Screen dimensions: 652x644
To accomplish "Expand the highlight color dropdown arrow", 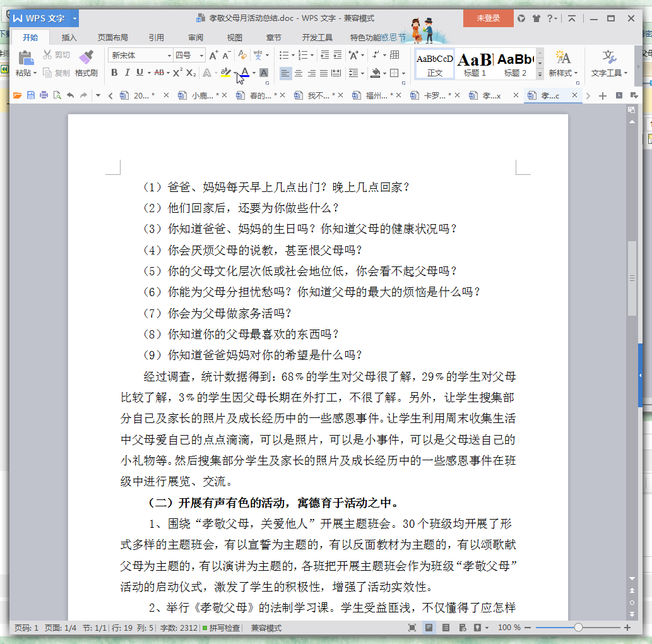I will 235,73.
